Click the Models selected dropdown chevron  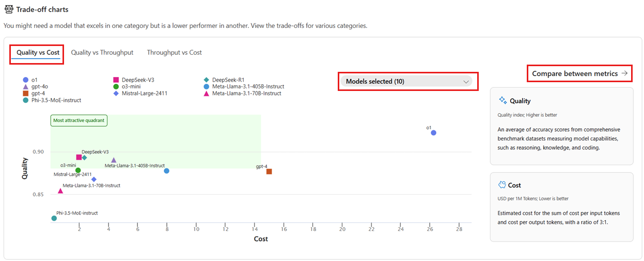[x=466, y=82]
